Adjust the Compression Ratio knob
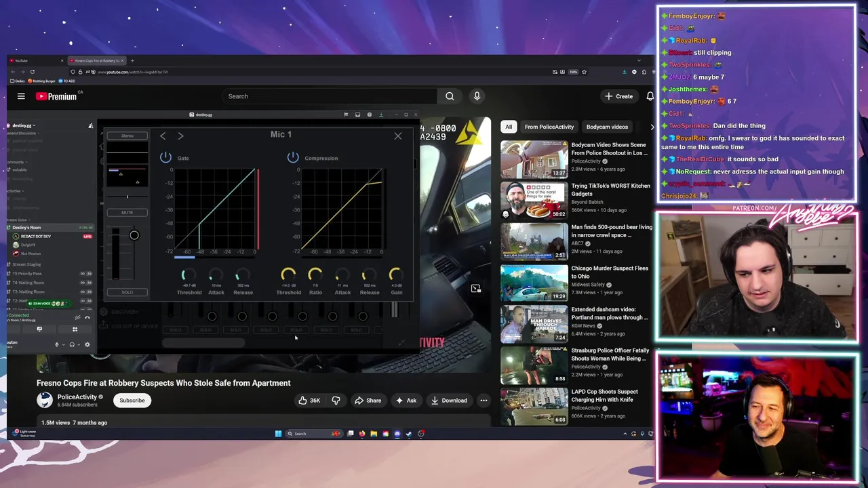868x488 pixels. [315, 274]
